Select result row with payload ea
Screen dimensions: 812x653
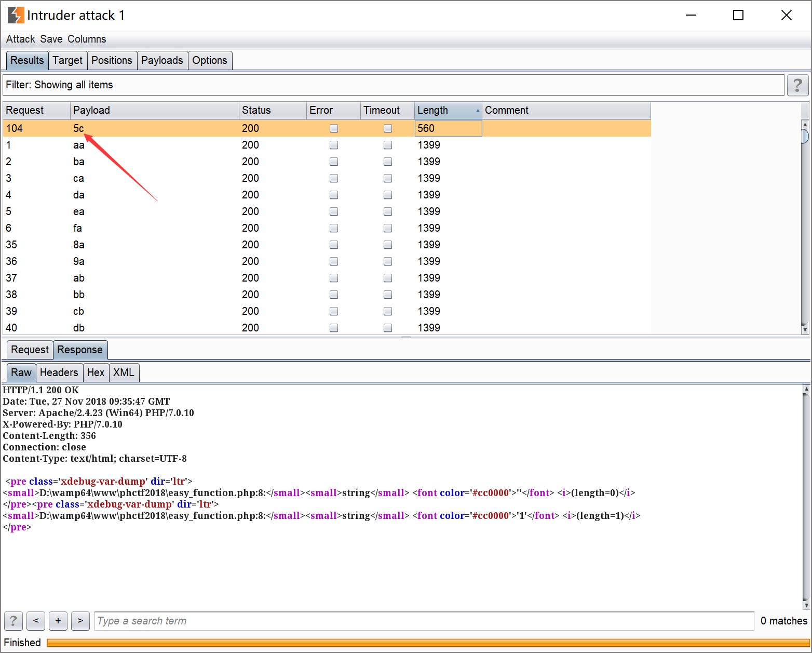(x=327, y=211)
